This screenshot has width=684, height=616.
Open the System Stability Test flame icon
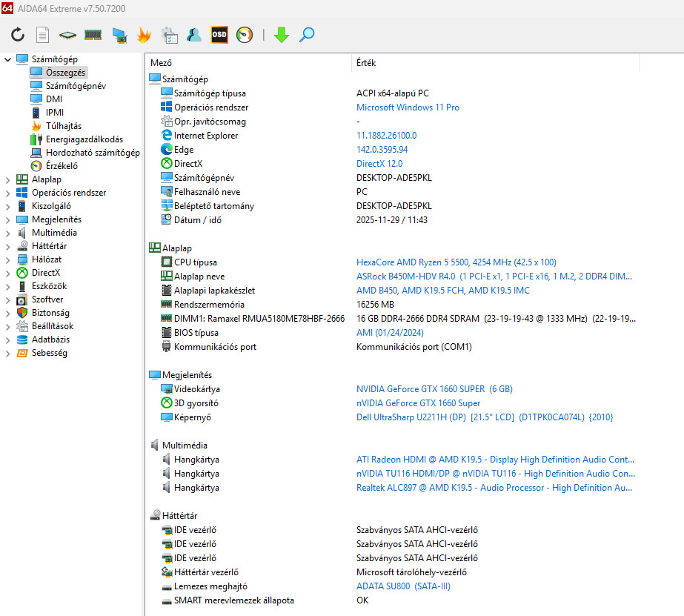[144, 34]
